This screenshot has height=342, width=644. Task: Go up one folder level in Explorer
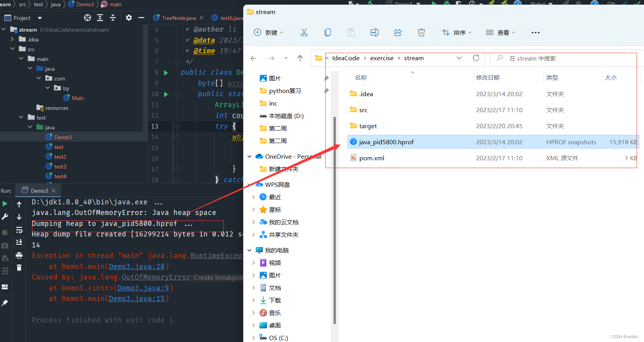point(300,58)
